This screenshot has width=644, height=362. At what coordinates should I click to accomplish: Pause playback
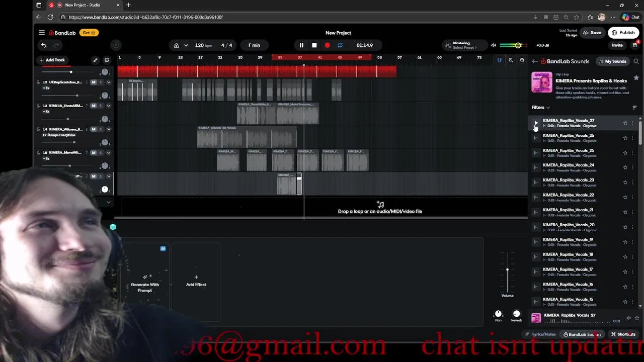click(301, 45)
